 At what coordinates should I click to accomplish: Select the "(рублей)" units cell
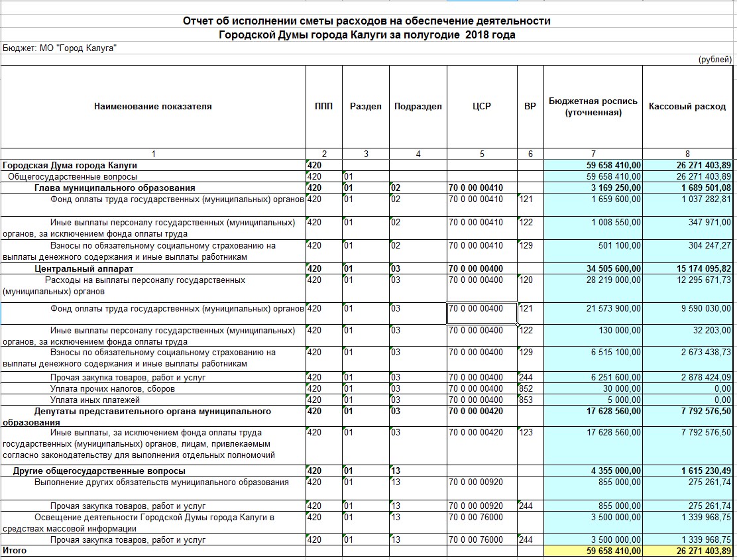714,60
